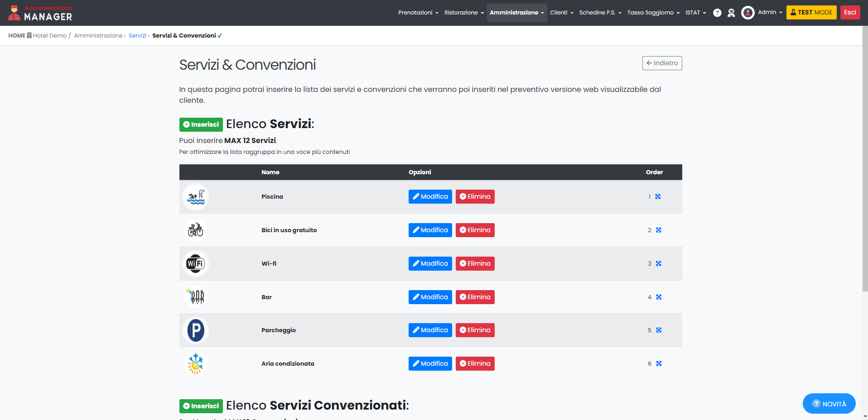This screenshot has height=420, width=868.
Task: Expand the Tassa Soggiorno menu
Action: click(x=653, y=13)
